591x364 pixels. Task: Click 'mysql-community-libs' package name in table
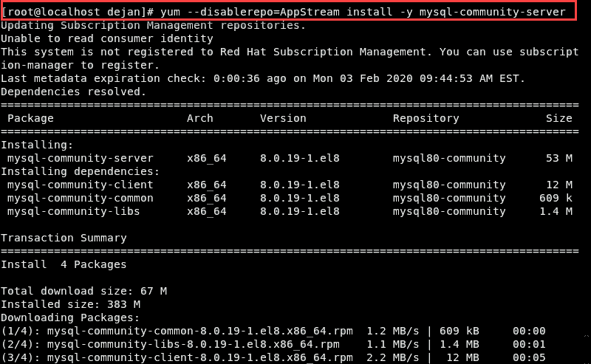pos(73,211)
